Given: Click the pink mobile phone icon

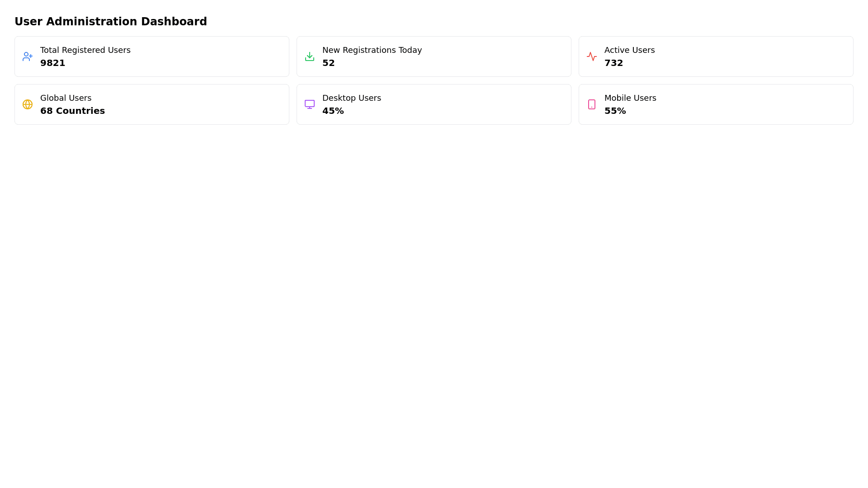Looking at the screenshot, I should coord(591,104).
